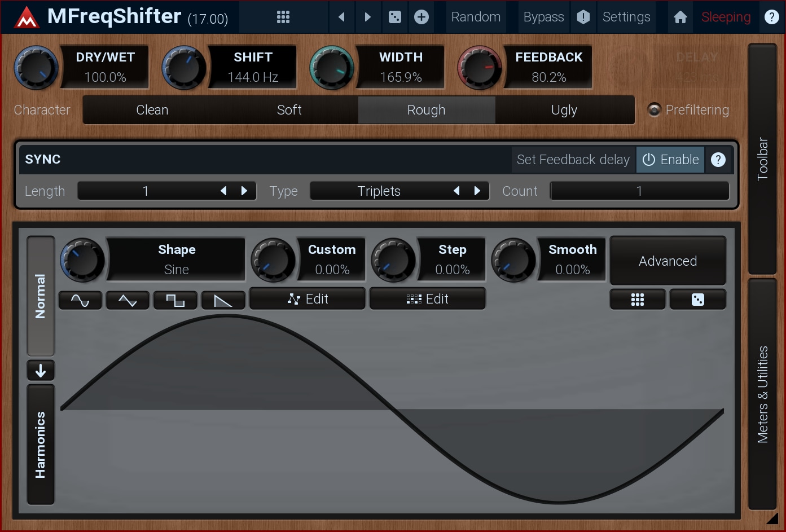786x532 pixels.
Task: Click the home icon in title bar
Action: [680, 17]
